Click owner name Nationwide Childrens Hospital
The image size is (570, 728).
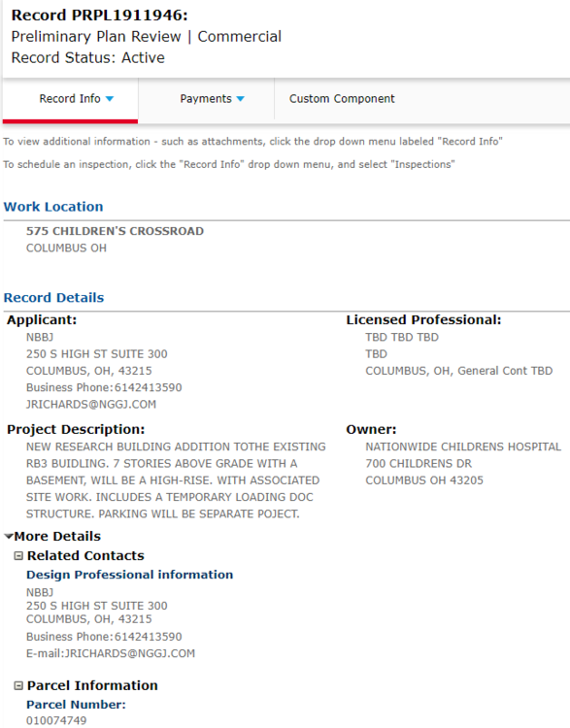tap(463, 447)
